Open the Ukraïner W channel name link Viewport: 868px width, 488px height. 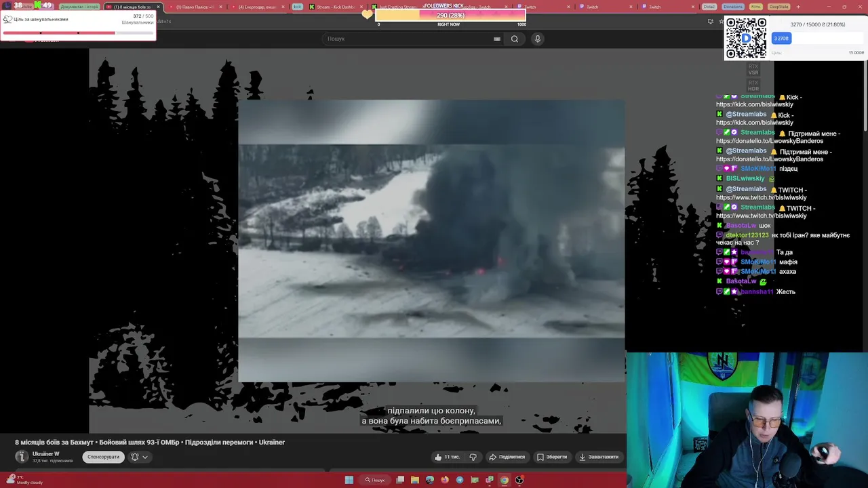(46, 454)
